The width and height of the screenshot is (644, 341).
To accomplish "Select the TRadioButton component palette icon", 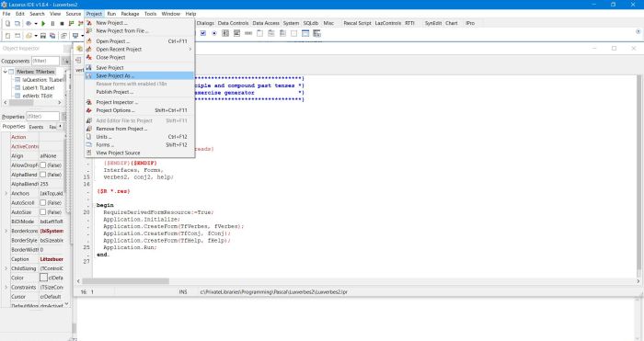I will point(214,33).
